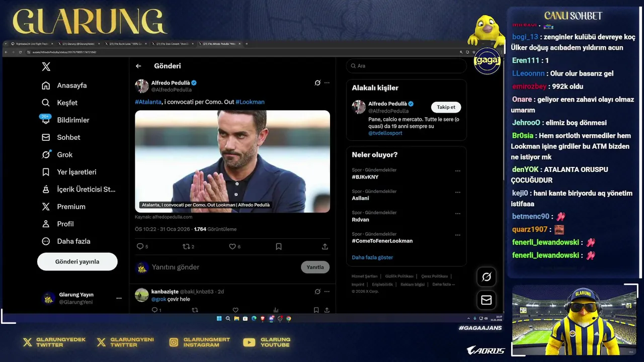Open the article image of the post
This screenshot has height=362, width=644.
click(232, 161)
